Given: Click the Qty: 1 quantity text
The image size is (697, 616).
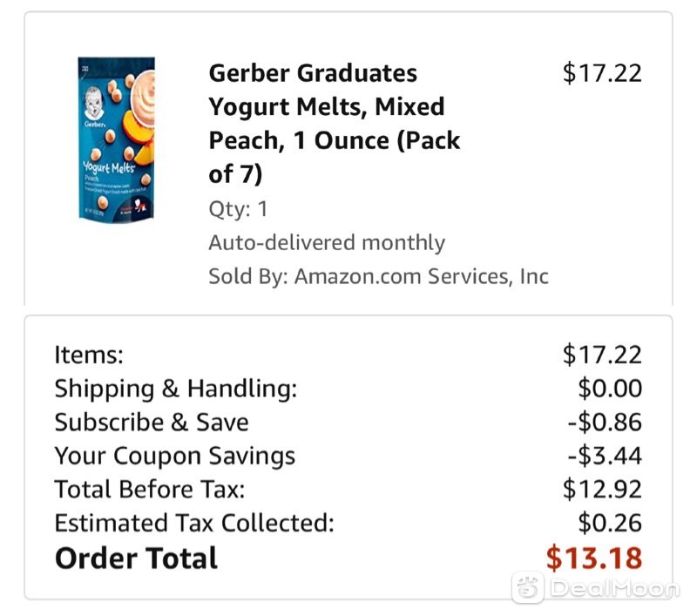Looking at the screenshot, I should [x=238, y=209].
